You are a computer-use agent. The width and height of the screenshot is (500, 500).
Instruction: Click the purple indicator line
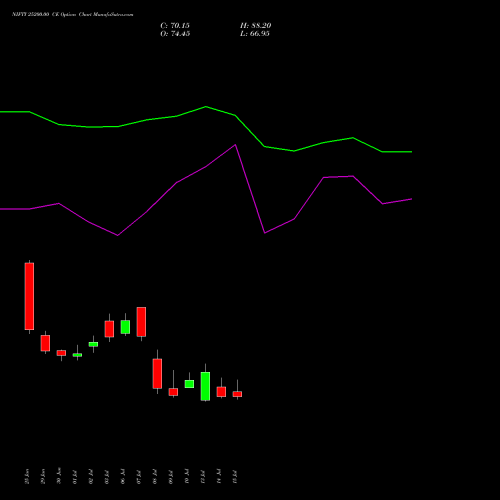[206, 190]
